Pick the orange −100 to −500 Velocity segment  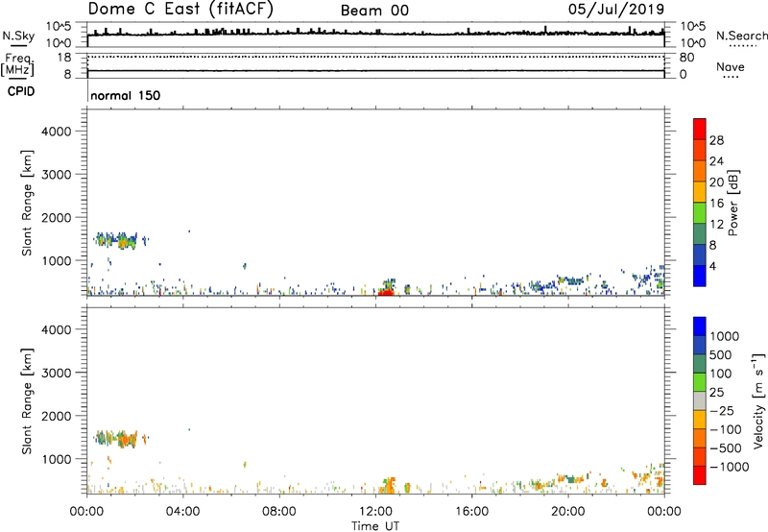tap(700, 438)
